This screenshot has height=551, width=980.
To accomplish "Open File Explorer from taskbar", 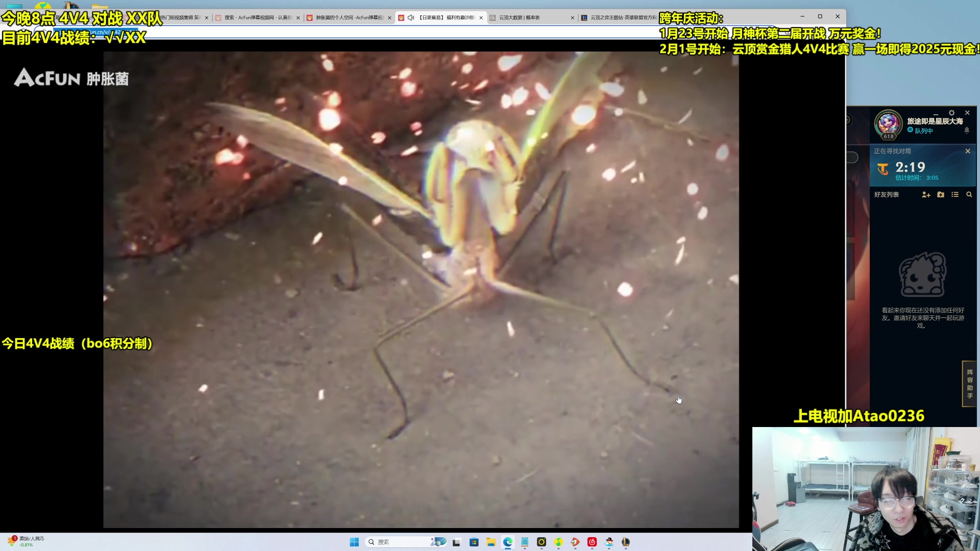I will click(x=491, y=542).
